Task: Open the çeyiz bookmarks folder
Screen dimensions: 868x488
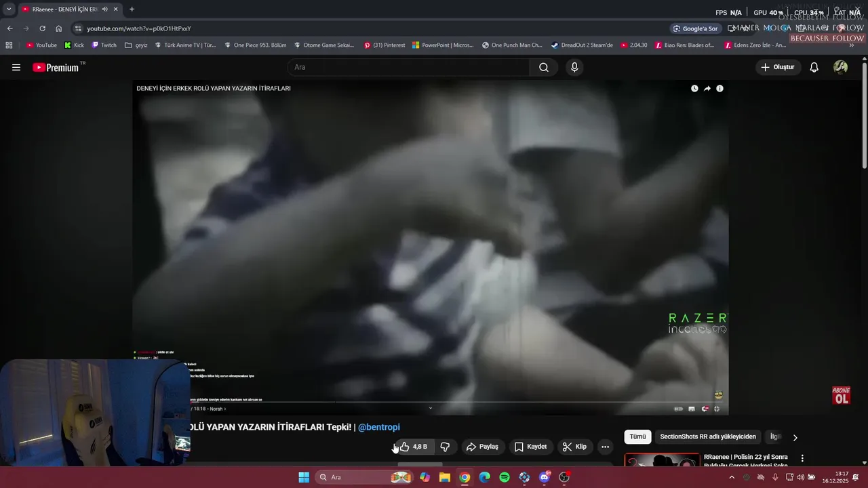Action: tap(136, 45)
